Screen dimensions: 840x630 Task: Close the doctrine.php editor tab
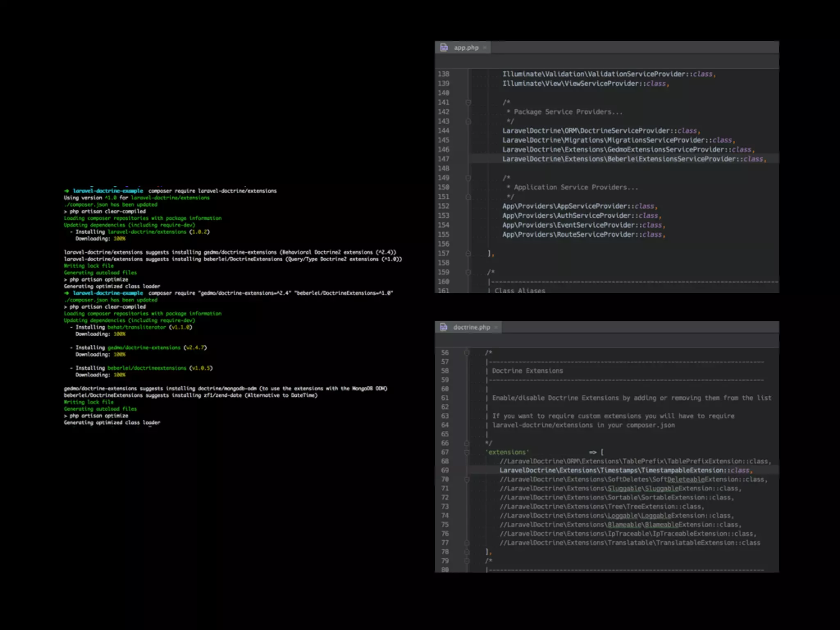pos(496,327)
